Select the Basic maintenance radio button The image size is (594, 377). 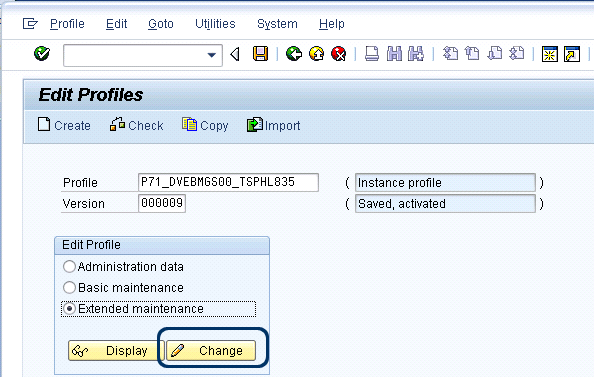point(69,287)
